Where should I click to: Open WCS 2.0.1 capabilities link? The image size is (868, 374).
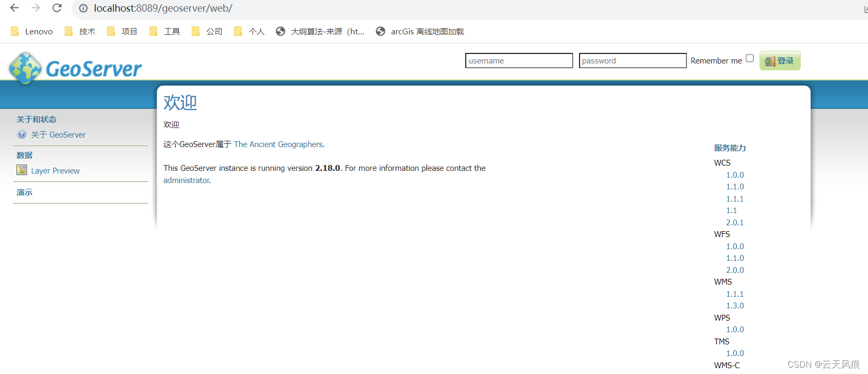(x=735, y=223)
